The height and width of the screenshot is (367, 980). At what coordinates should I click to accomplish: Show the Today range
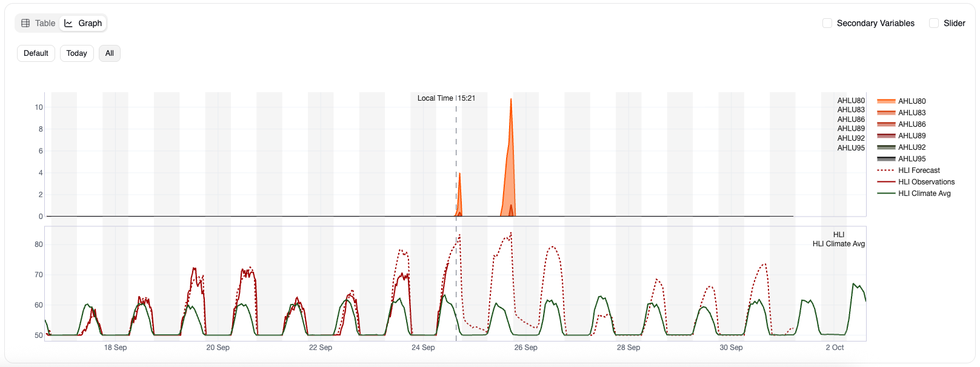coord(76,53)
